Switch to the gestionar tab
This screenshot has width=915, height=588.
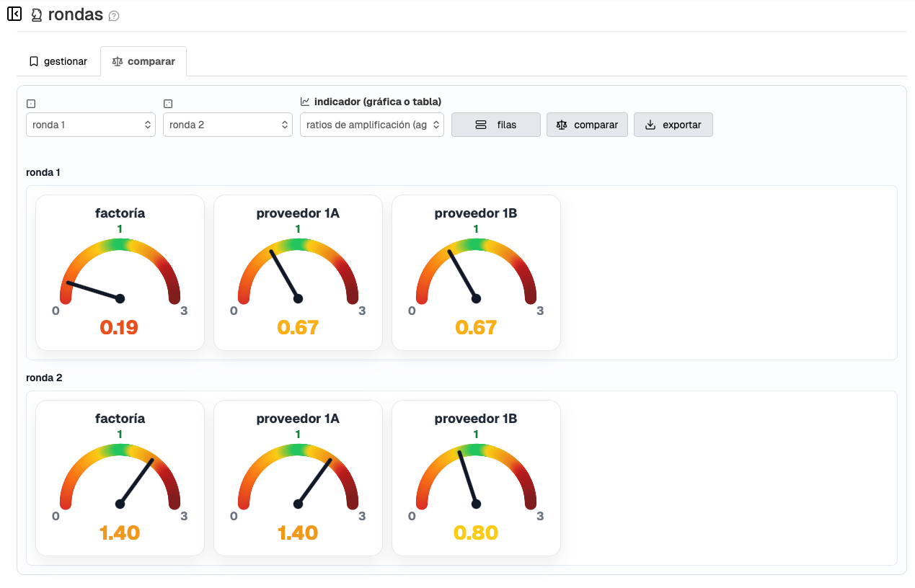pos(58,61)
